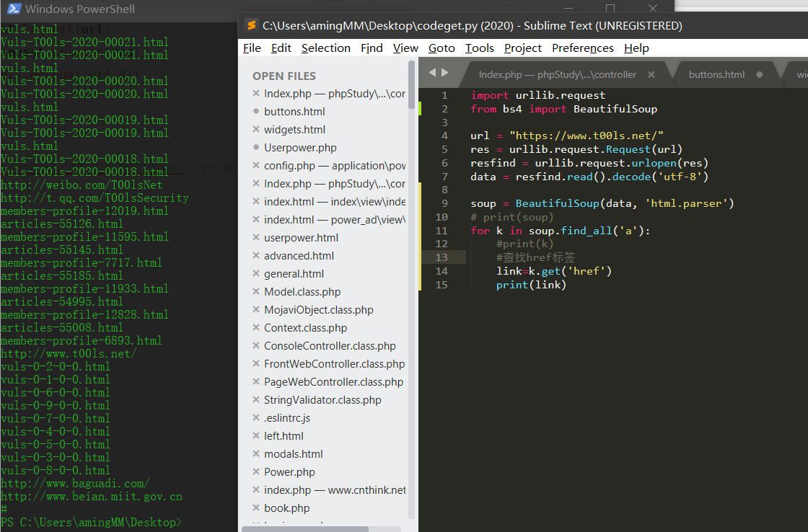Click 'http://www.baguadi.com/' in PowerShell output
Screen dimensions: 808x532
(x=75, y=483)
